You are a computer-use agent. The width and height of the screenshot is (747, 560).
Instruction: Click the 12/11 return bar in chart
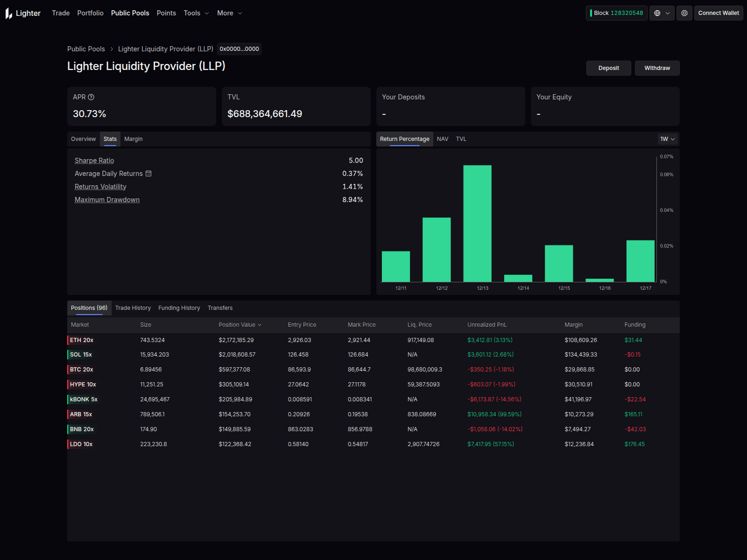(x=396, y=266)
